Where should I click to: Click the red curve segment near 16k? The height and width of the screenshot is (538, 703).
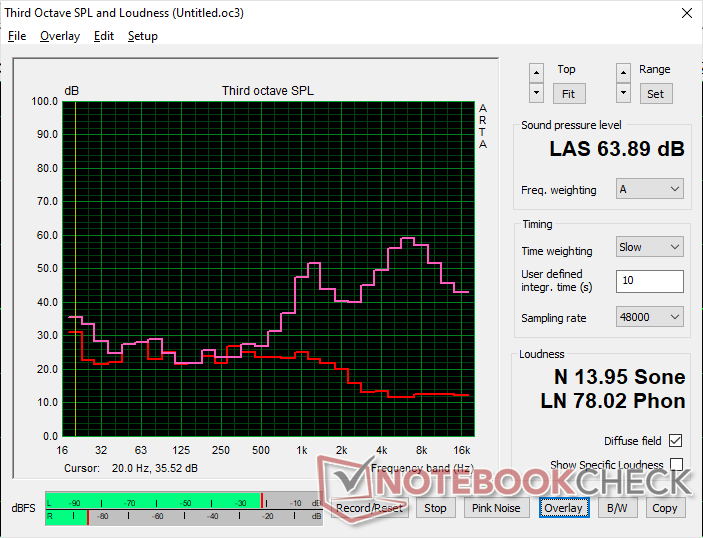tap(461, 395)
